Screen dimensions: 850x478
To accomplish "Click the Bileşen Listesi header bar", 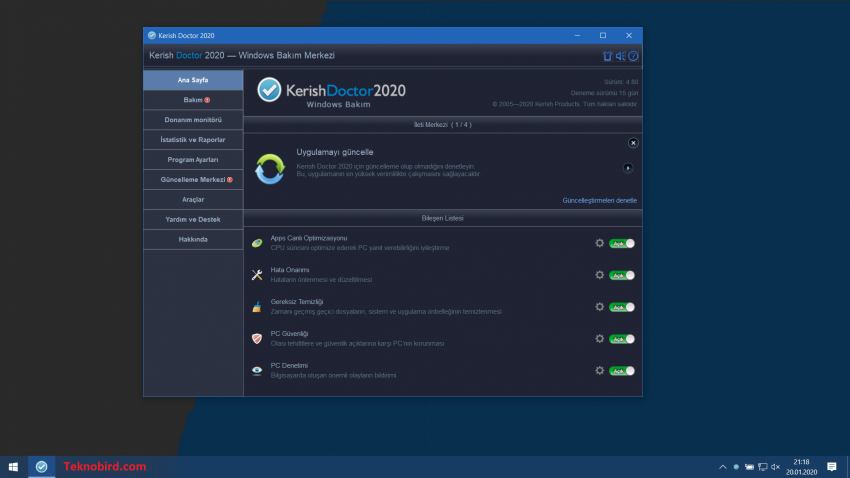I will pos(442,218).
